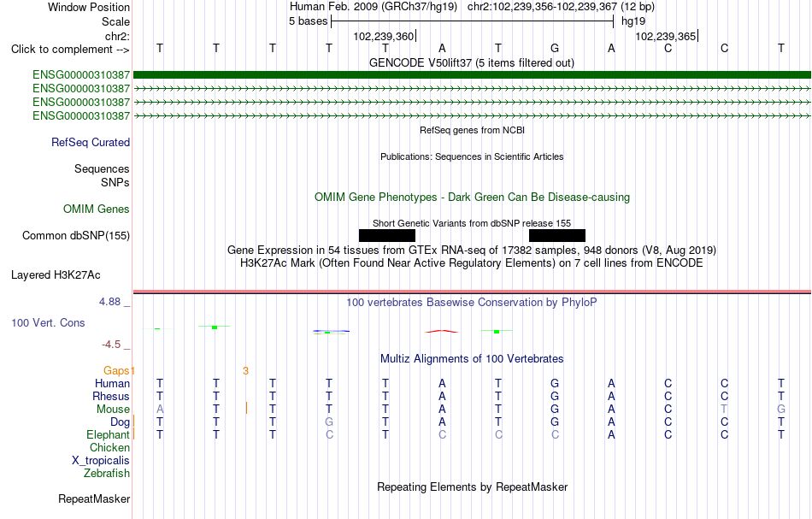Click the thick green GENCODE transcript bar

click(x=472, y=75)
